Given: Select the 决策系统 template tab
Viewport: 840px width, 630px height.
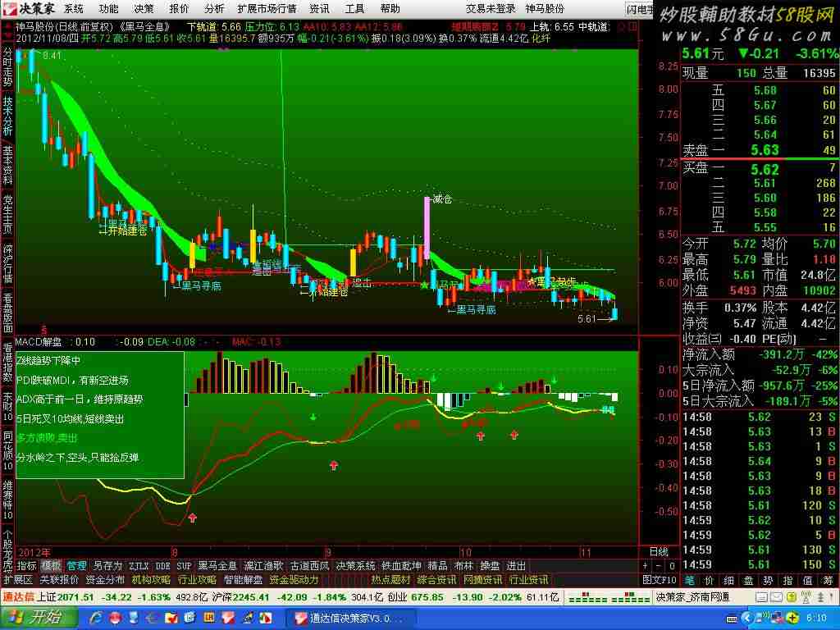Looking at the screenshot, I should coord(356,566).
